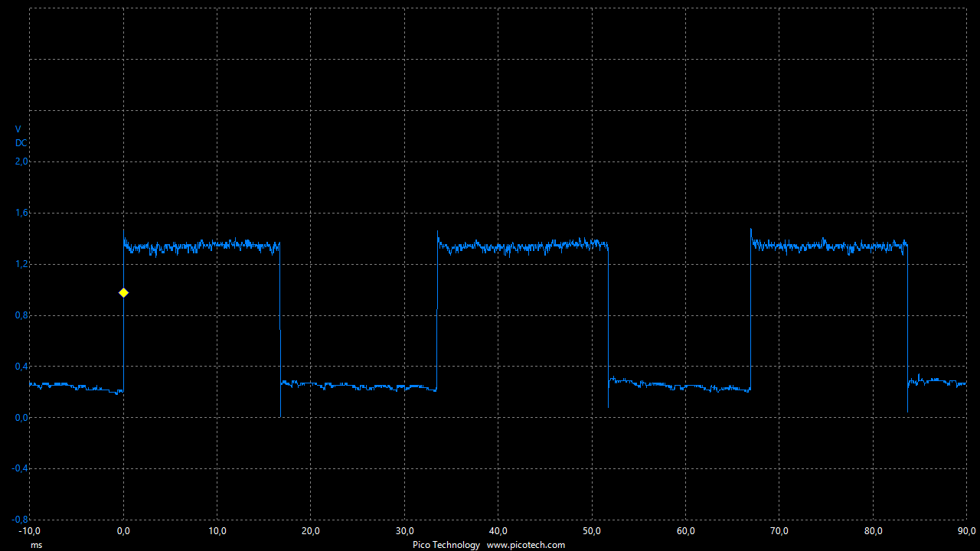Click the ms time unit label
Screen dimensions: 980x551
click(x=36, y=545)
